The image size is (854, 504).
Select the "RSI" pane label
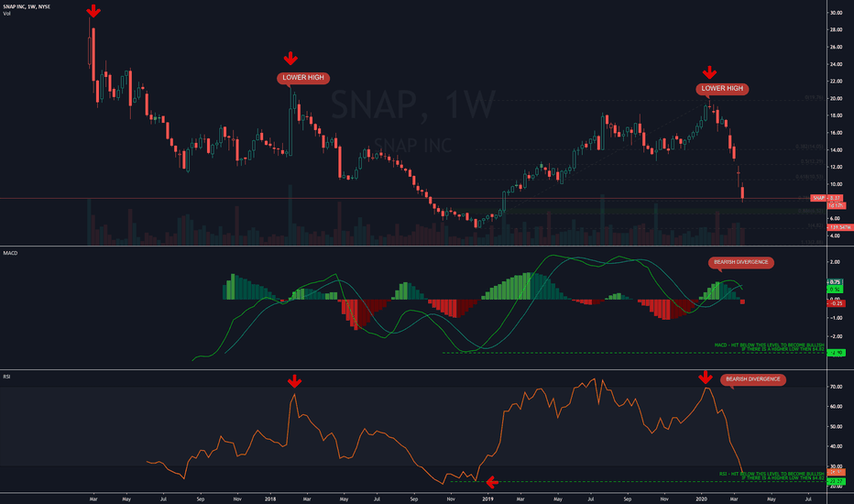tap(7, 377)
